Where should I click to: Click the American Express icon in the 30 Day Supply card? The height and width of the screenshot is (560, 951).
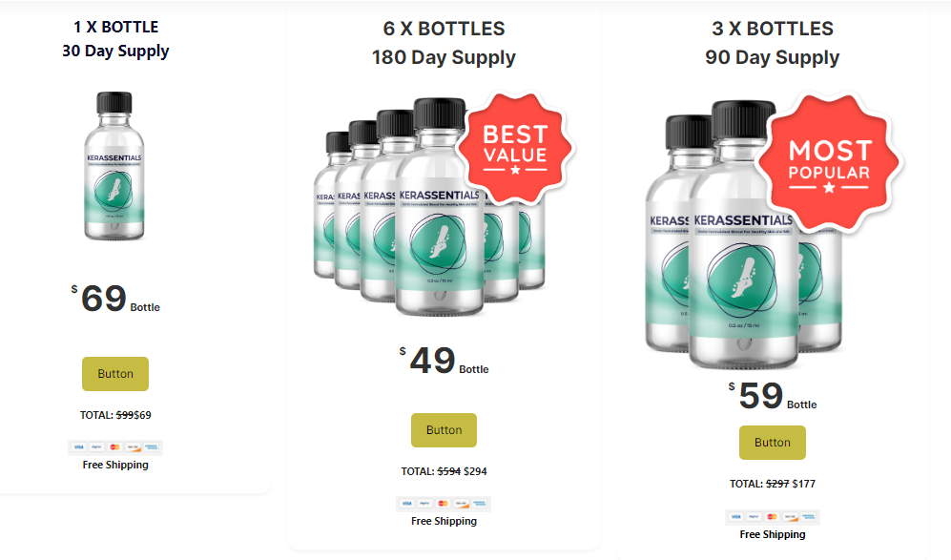(x=151, y=446)
